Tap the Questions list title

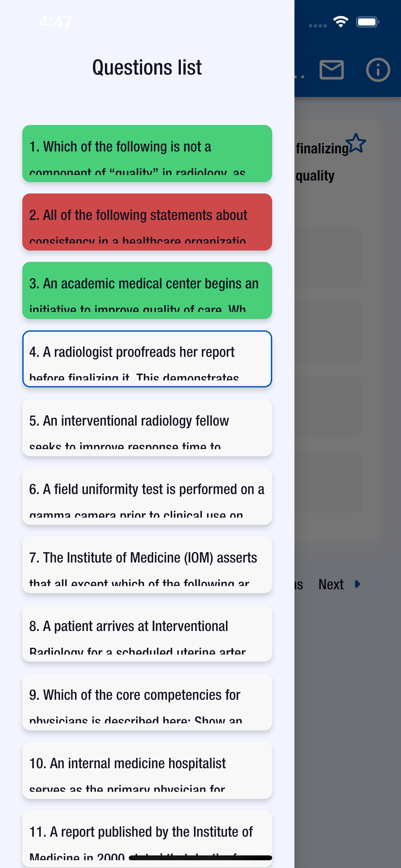pyautogui.click(x=147, y=67)
